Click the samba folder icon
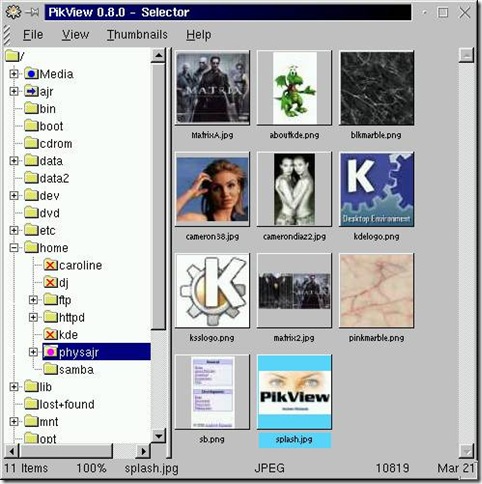Viewport: 482px width, 484px height. 50,369
